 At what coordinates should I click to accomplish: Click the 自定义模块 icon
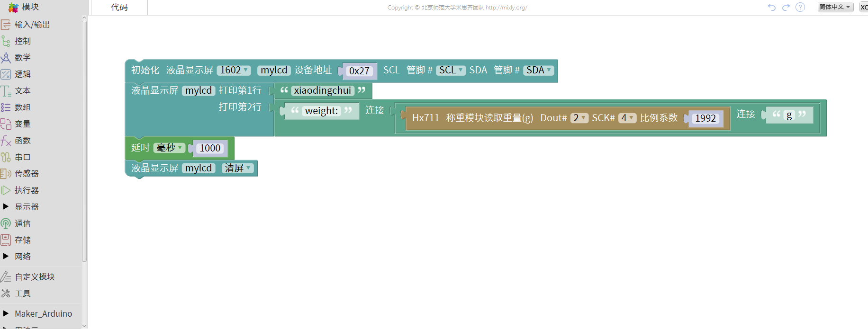click(6, 277)
